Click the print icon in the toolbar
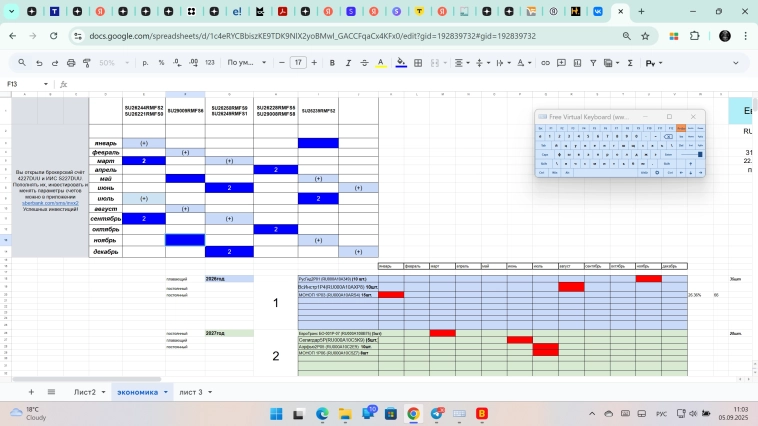The image size is (758, 426). click(x=69, y=62)
